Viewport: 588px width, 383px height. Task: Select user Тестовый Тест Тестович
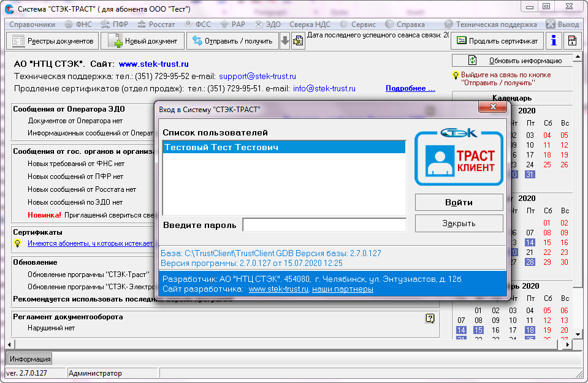tap(284, 147)
